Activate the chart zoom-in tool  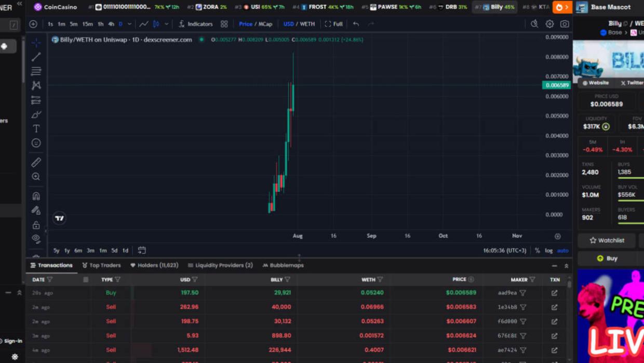pyautogui.click(x=36, y=177)
